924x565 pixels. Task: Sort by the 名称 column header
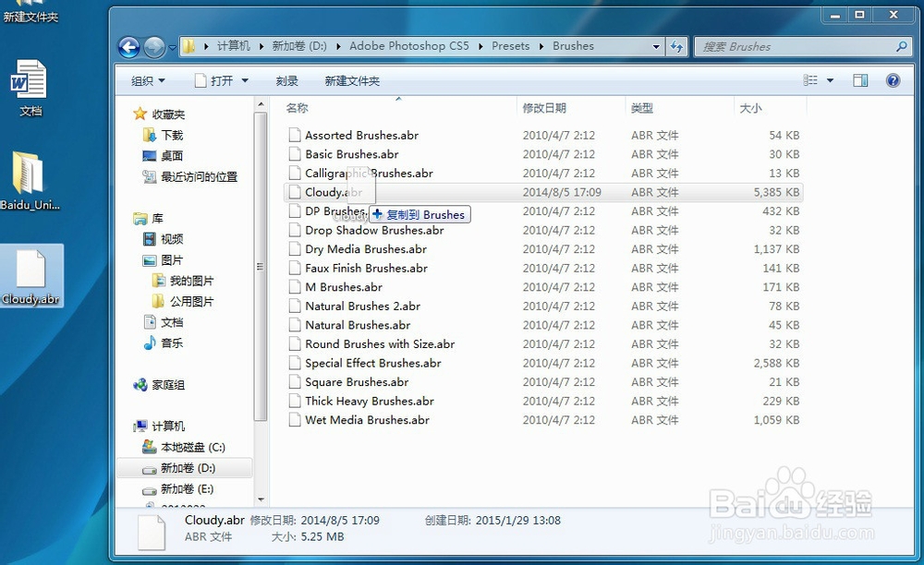(297, 108)
